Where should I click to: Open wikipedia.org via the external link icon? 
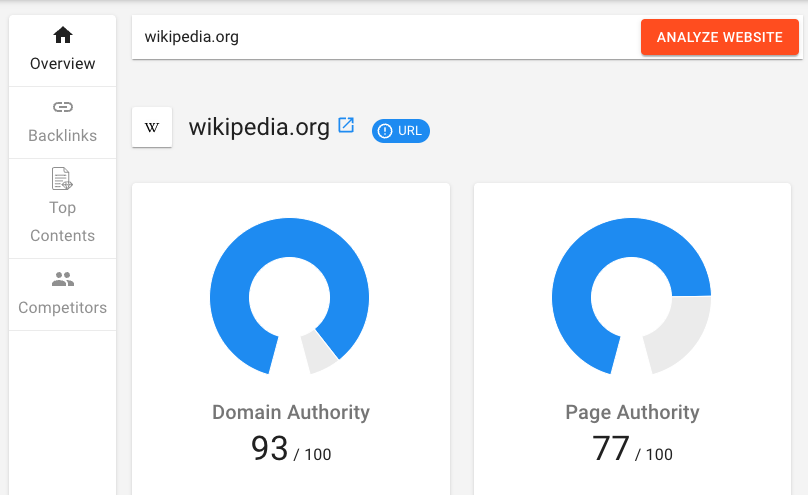coord(346,126)
